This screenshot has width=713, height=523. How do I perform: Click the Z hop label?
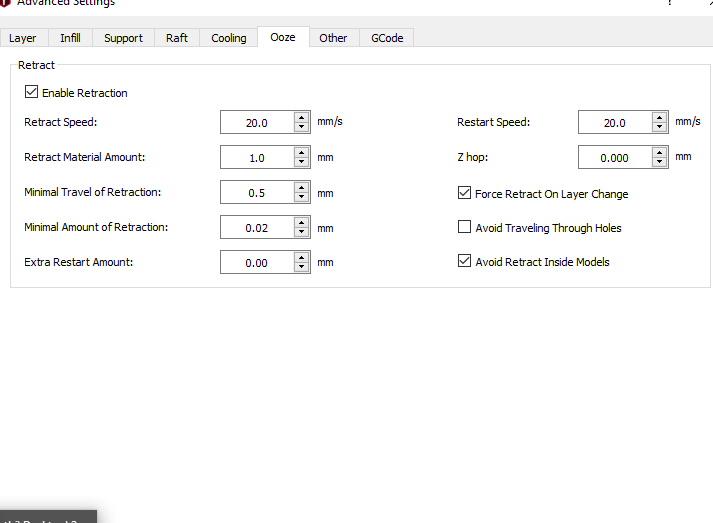pos(472,157)
